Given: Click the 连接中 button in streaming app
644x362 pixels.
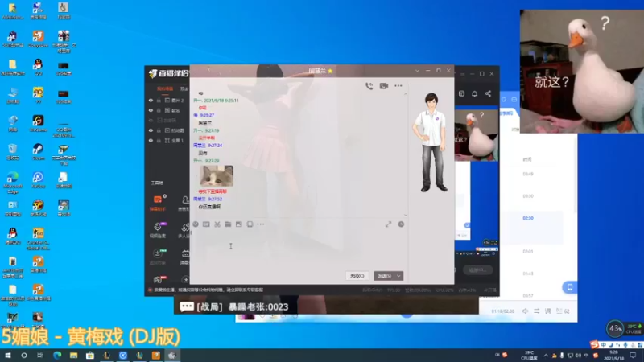Looking at the screenshot, I should (477, 270).
